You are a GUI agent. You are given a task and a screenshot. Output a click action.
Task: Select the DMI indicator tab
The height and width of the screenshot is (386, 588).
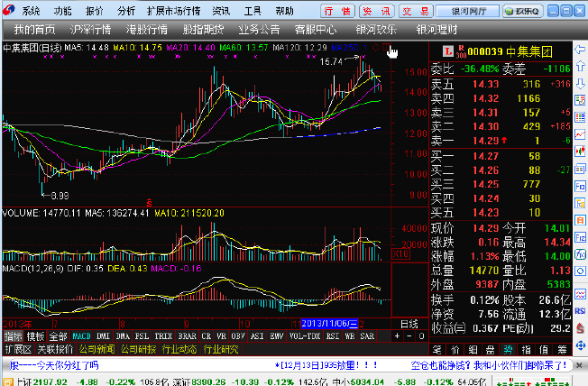pos(103,336)
